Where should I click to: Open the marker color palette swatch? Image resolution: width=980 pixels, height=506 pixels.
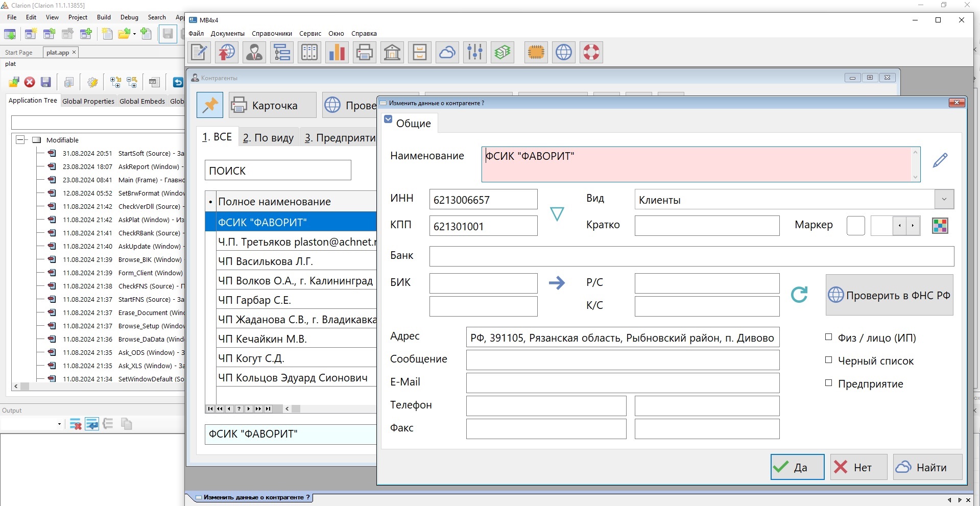click(940, 226)
